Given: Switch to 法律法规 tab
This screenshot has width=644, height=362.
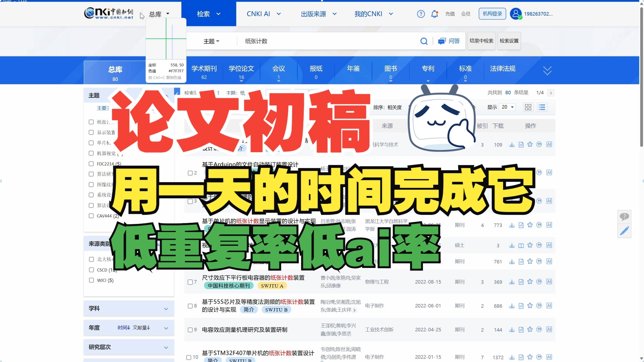Looking at the screenshot, I should click(503, 68).
